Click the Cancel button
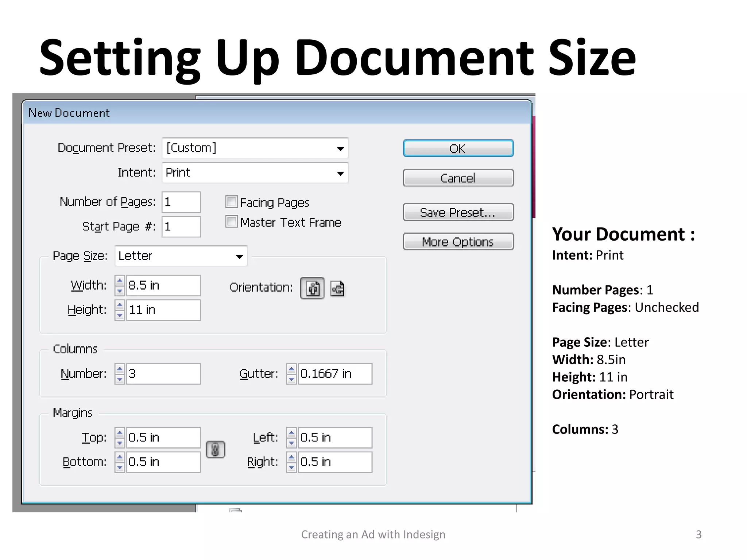This screenshot has width=747, height=560. (x=458, y=178)
